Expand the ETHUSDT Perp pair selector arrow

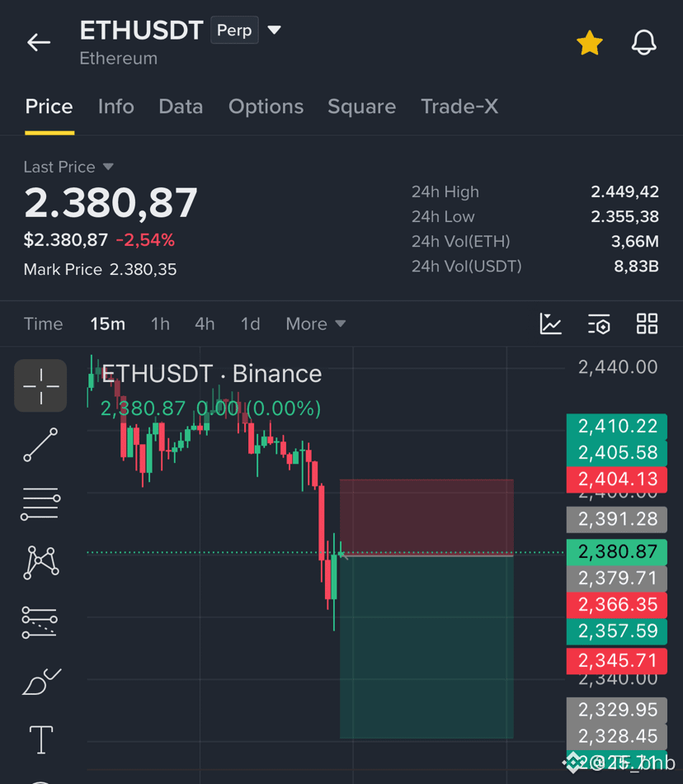pos(274,30)
